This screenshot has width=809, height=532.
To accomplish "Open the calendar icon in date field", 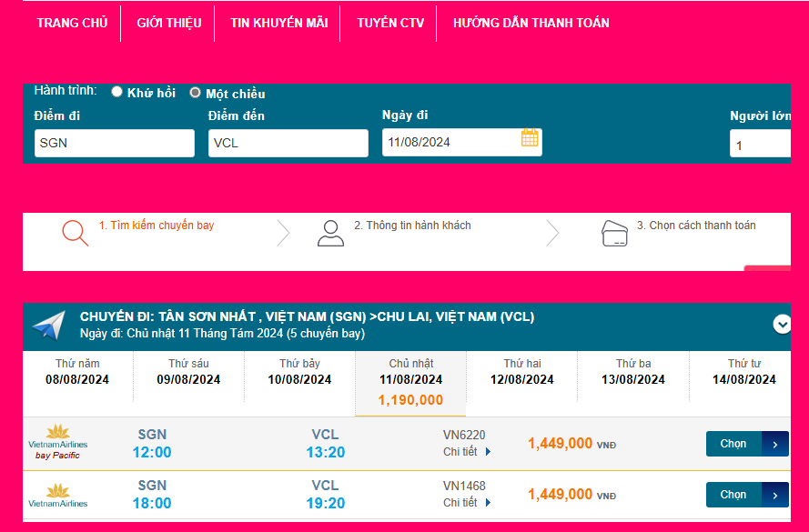I will (x=530, y=139).
